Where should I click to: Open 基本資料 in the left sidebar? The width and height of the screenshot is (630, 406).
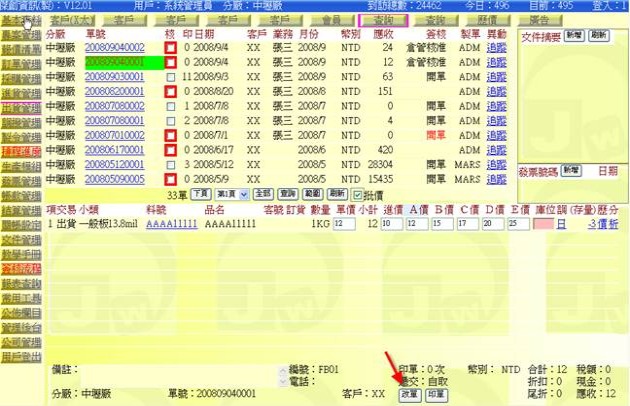pyautogui.click(x=20, y=21)
